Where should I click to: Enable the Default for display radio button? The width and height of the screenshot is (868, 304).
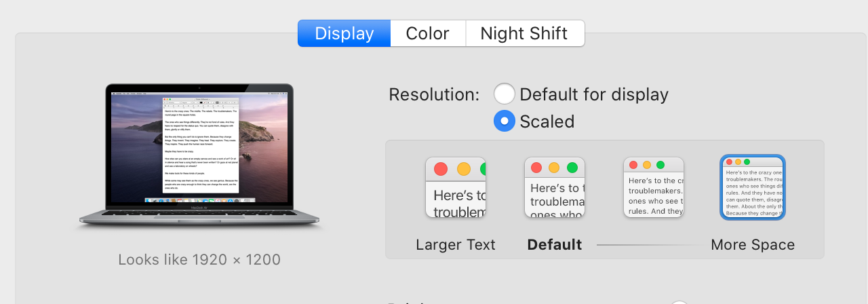coord(504,94)
